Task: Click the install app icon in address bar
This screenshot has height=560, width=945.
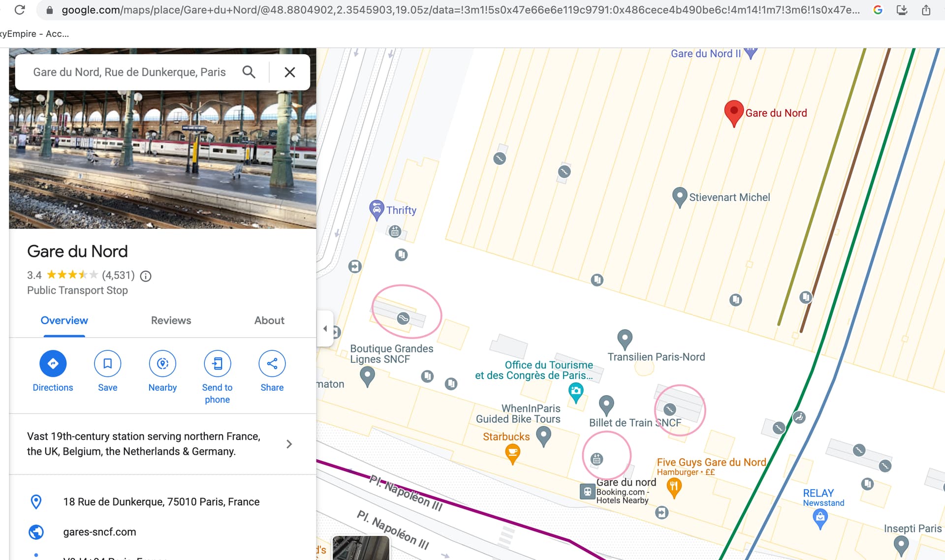Action: 902,10
